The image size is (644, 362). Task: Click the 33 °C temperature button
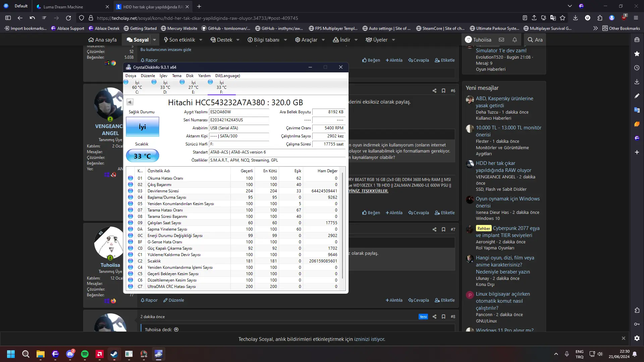(143, 156)
